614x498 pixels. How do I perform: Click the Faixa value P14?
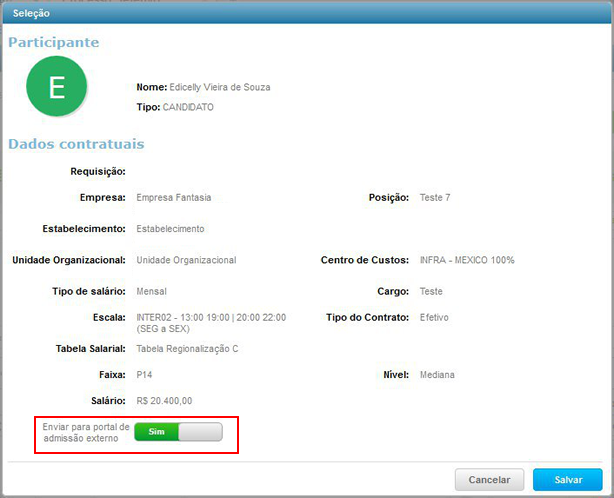click(x=144, y=375)
